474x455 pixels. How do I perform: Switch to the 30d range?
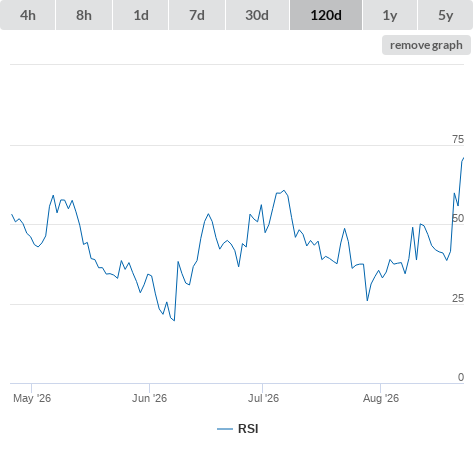click(x=257, y=15)
